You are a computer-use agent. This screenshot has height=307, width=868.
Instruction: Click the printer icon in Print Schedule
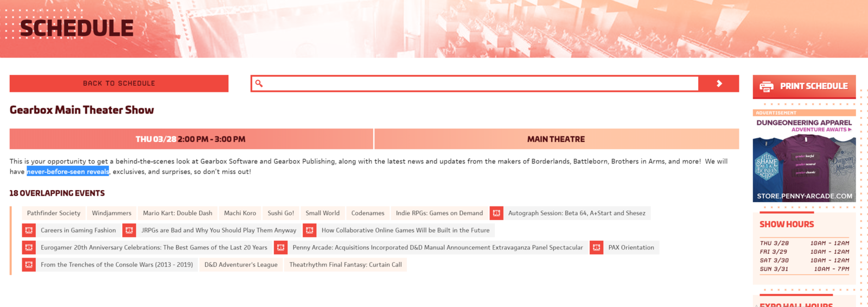tap(767, 86)
